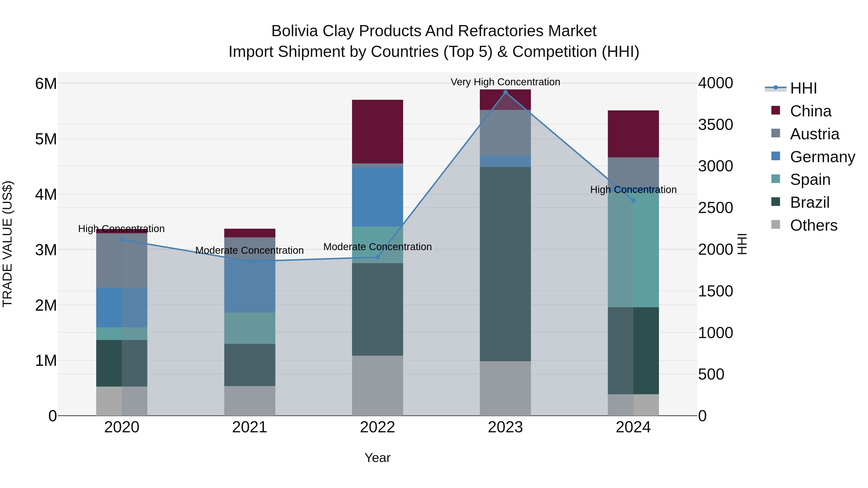Click the 2023 HHI peak marker
Image resolution: width=868 pixels, height=488 pixels.
505,92
